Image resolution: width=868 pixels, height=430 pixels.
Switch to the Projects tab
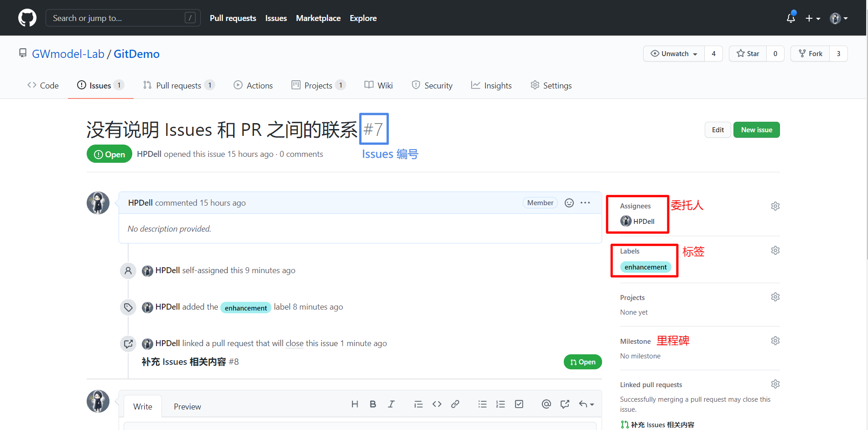tap(318, 85)
